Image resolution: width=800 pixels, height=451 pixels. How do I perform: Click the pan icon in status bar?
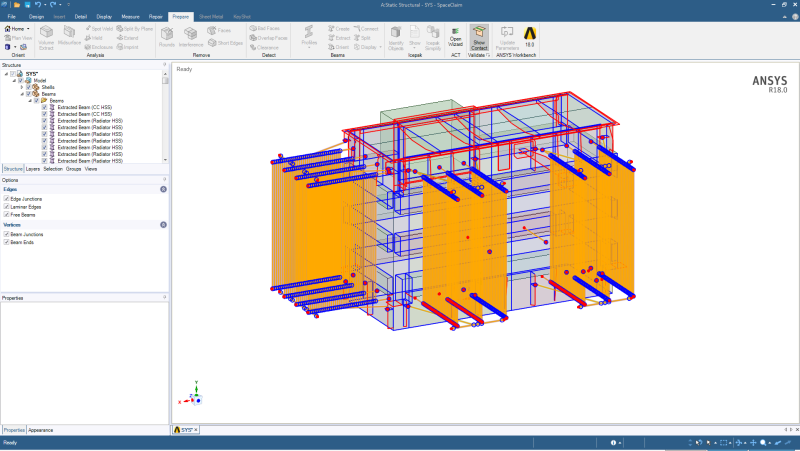point(753,443)
